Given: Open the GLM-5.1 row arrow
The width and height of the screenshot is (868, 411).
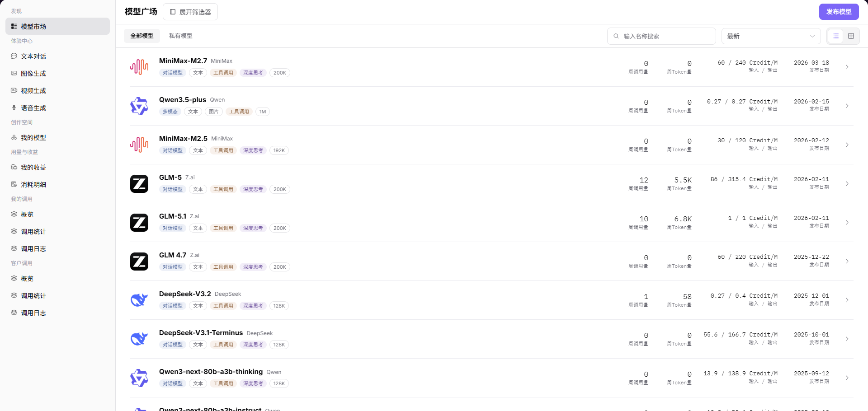Looking at the screenshot, I should [847, 222].
